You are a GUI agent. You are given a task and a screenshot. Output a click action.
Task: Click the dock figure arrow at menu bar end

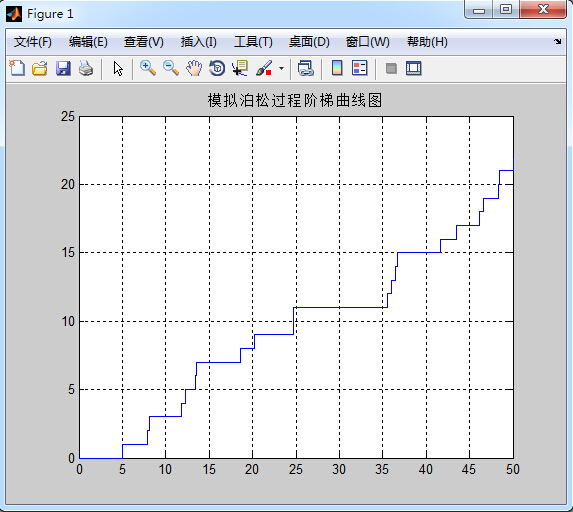coord(558,42)
